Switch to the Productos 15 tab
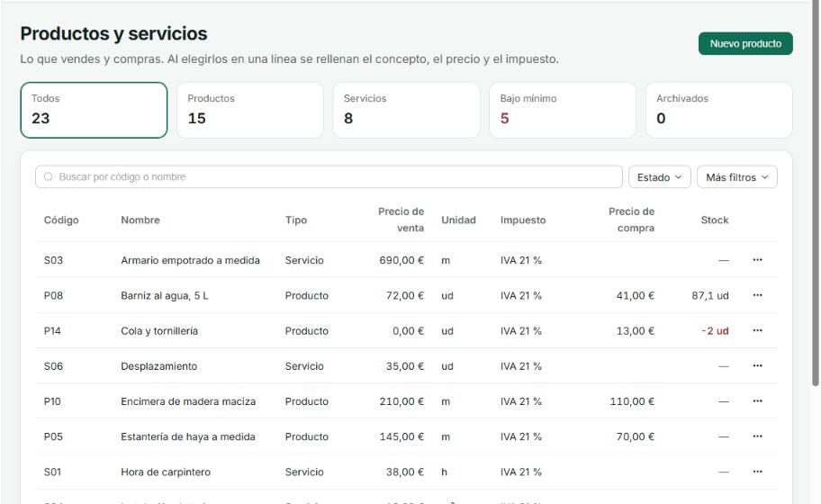 click(x=250, y=110)
